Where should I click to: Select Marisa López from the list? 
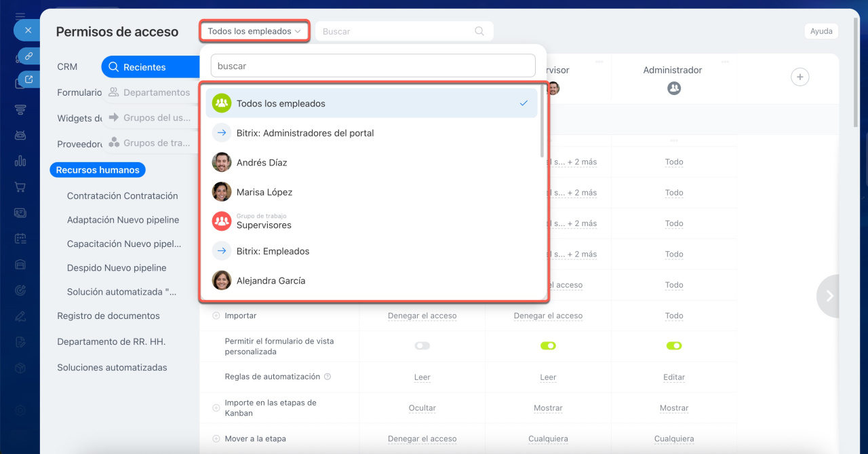coord(264,192)
